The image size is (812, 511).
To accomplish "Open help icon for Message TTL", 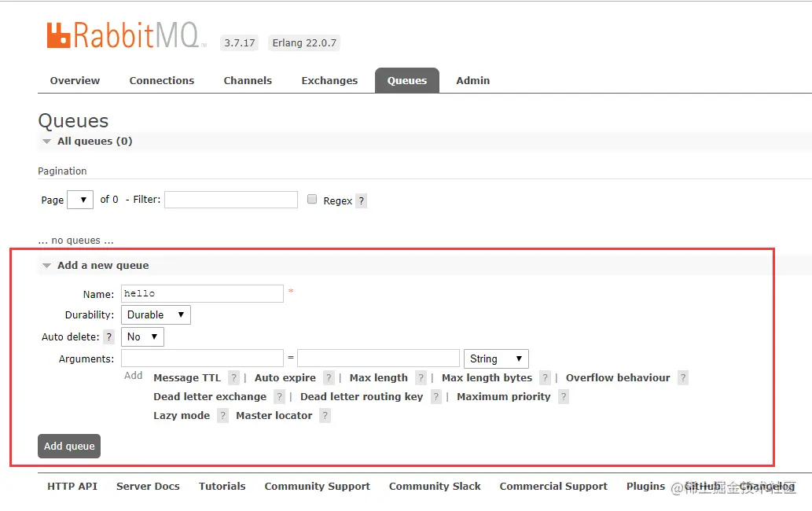I will pos(234,378).
